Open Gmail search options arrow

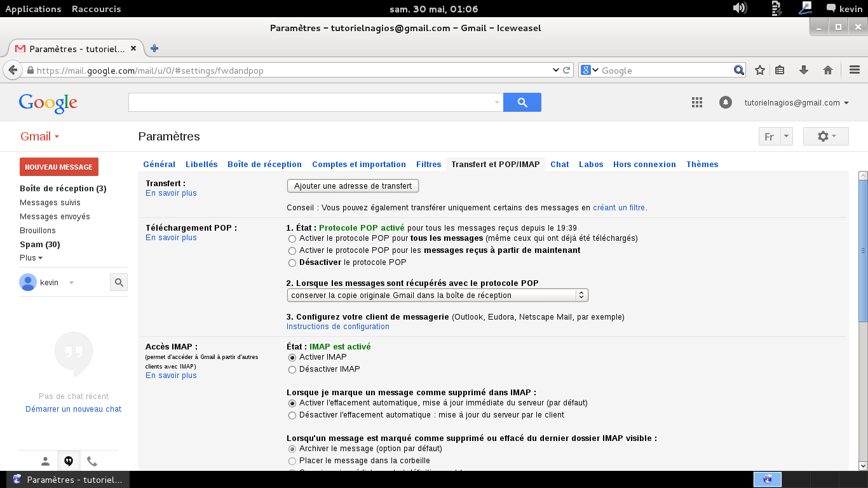tap(496, 102)
